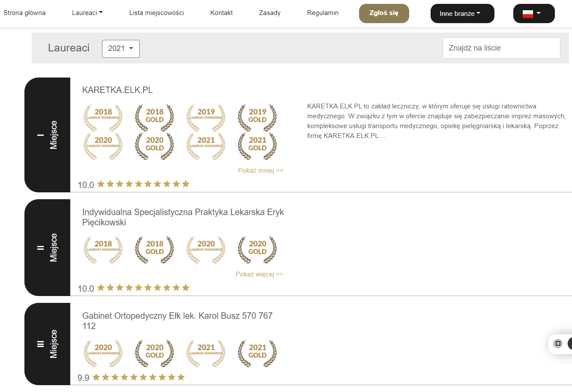Screen dimensions: 572x392
Task: Click Eryk Pięcikowski 2020 Gold badge
Action: [x=258, y=249]
